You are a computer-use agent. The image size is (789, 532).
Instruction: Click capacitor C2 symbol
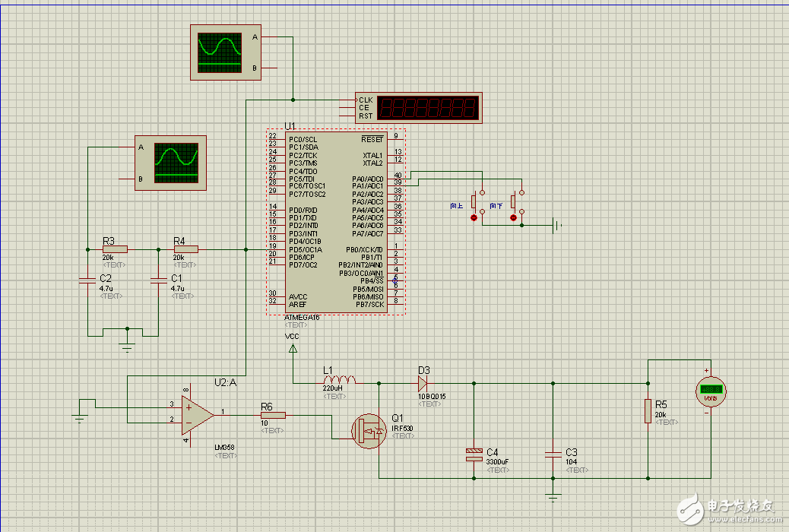point(87,281)
